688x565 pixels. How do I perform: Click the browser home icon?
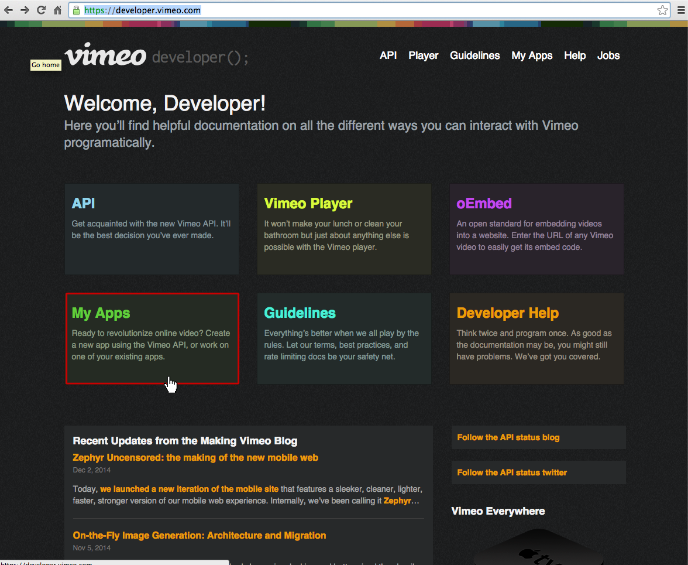click(x=57, y=10)
